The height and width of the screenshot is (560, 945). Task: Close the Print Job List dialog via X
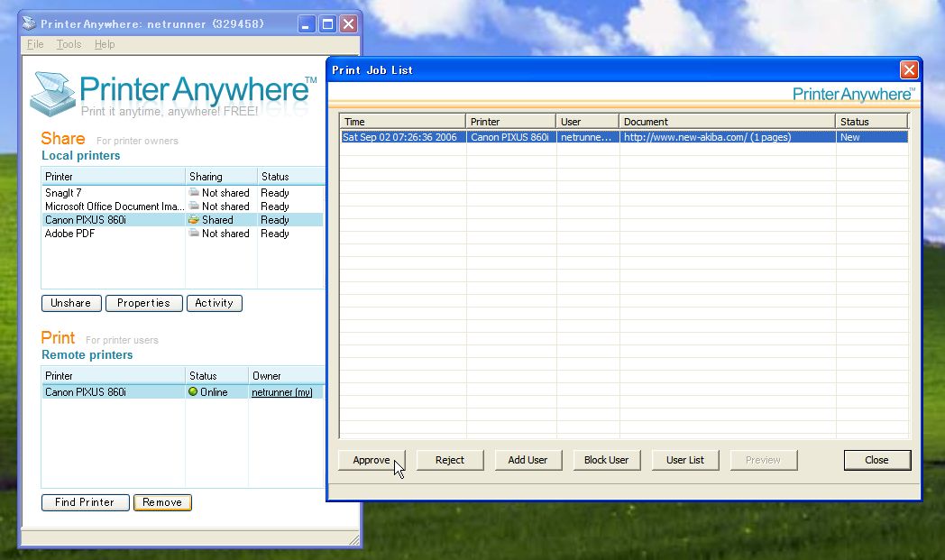click(909, 70)
